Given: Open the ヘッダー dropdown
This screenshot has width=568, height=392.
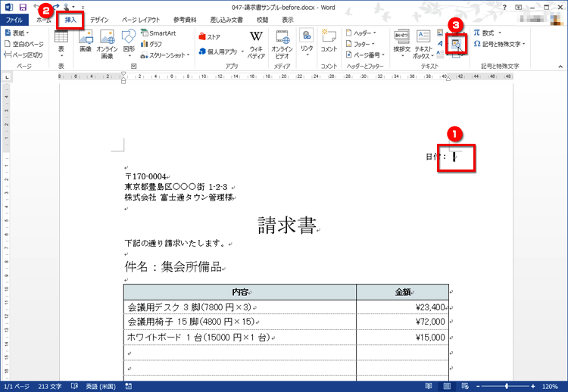Looking at the screenshot, I should point(361,33).
